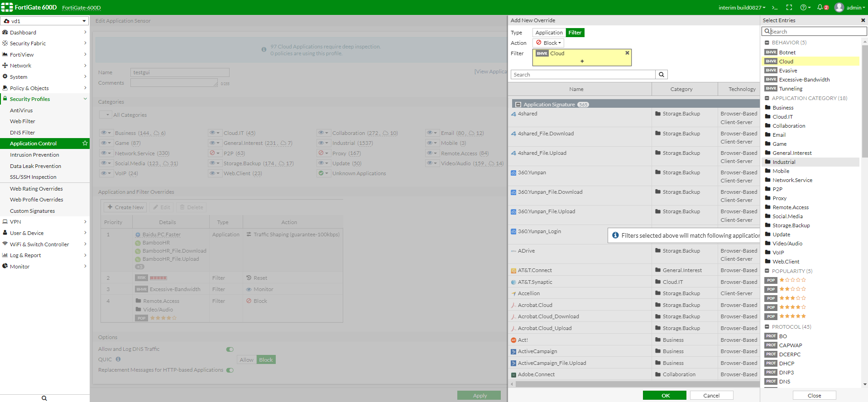Click the Dashboard sidebar icon
Viewport: 868px width, 402px height.
[x=5, y=32]
